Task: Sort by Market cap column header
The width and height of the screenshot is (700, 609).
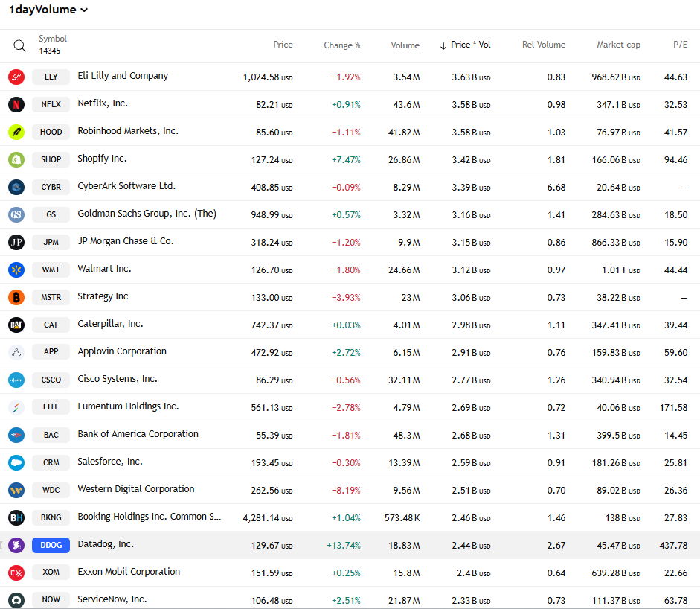Action: click(618, 45)
